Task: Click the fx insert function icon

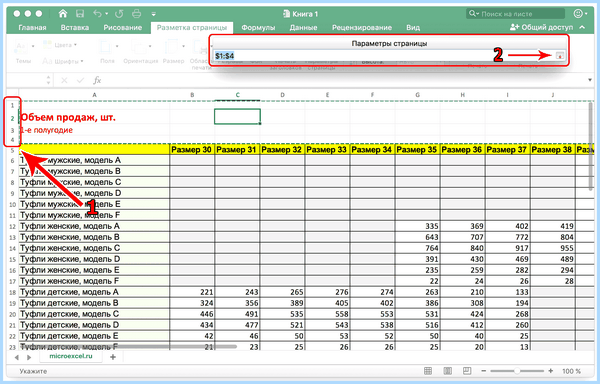Action: point(97,80)
